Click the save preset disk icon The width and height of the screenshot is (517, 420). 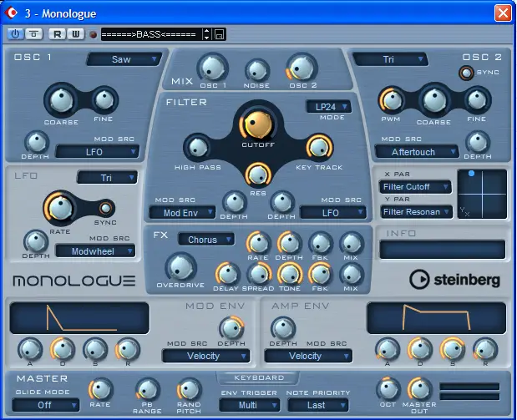point(220,34)
